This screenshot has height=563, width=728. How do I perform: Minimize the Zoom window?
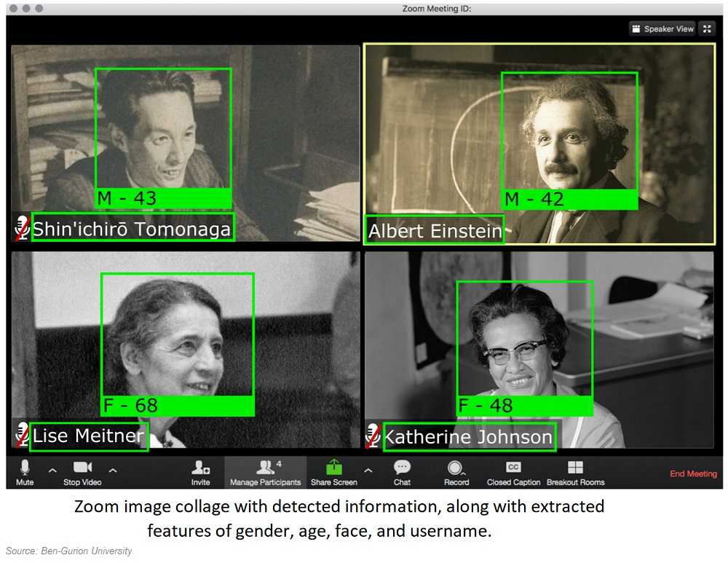[26, 8]
